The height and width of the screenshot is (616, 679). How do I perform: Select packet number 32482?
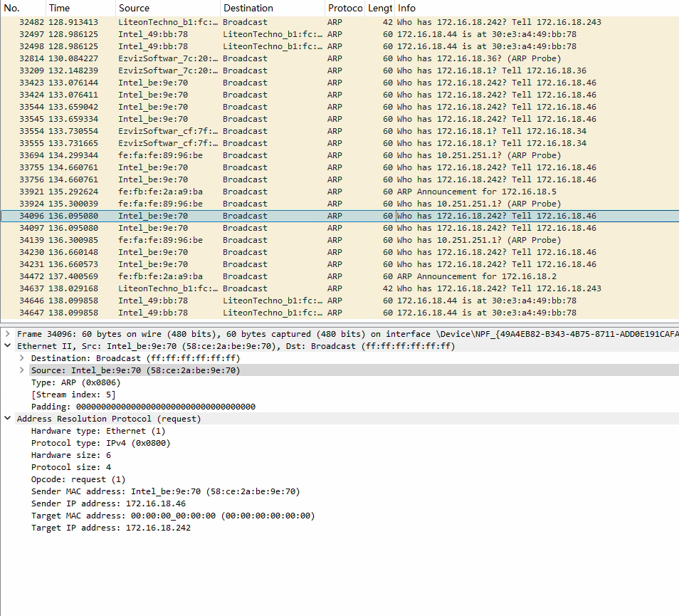point(339,22)
